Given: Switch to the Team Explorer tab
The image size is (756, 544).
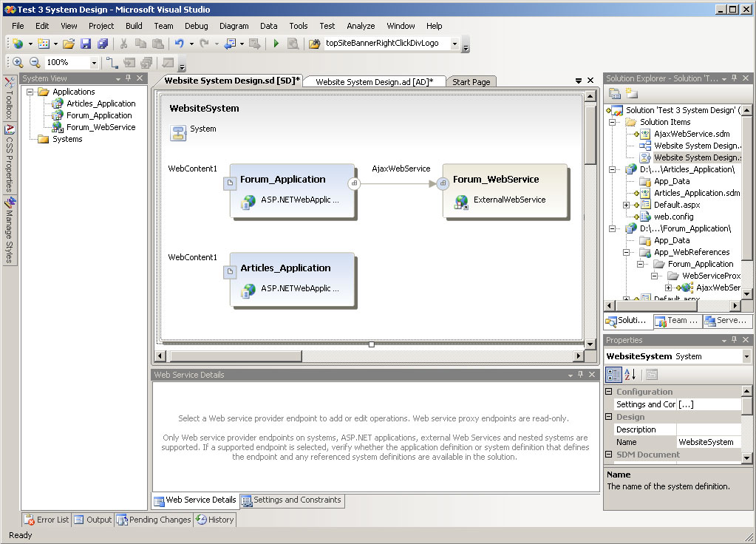Looking at the screenshot, I should point(678,320).
